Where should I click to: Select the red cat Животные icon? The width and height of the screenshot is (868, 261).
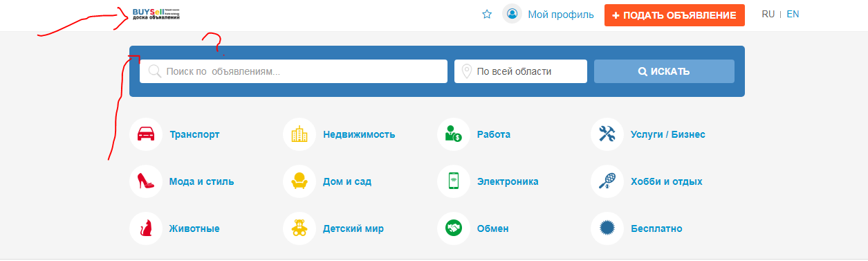pos(146,228)
